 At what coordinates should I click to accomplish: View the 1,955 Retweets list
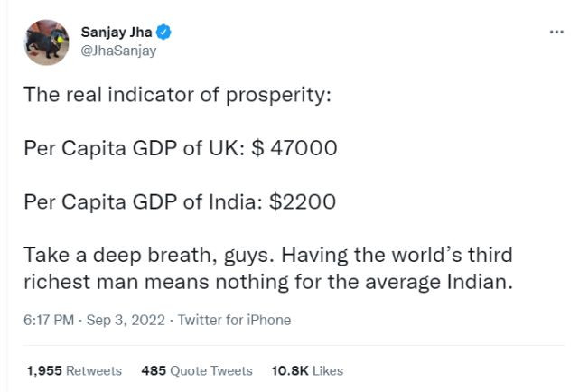click(x=74, y=370)
